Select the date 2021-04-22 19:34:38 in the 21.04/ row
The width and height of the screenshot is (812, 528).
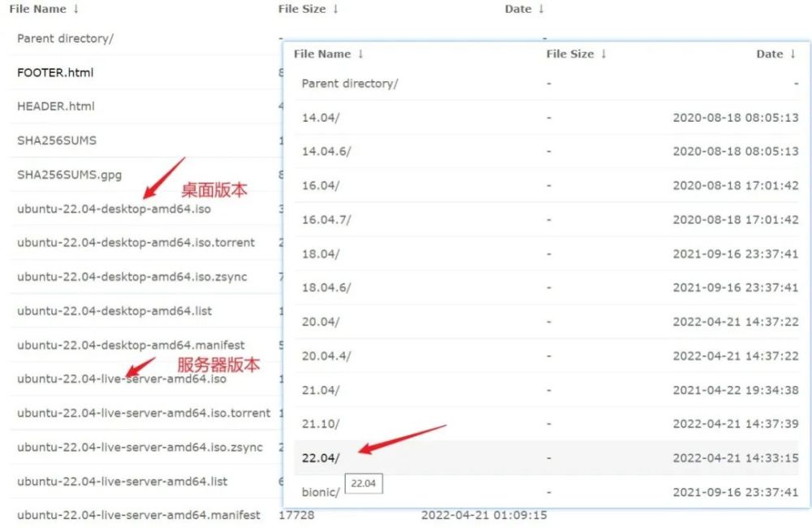coord(736,390)
